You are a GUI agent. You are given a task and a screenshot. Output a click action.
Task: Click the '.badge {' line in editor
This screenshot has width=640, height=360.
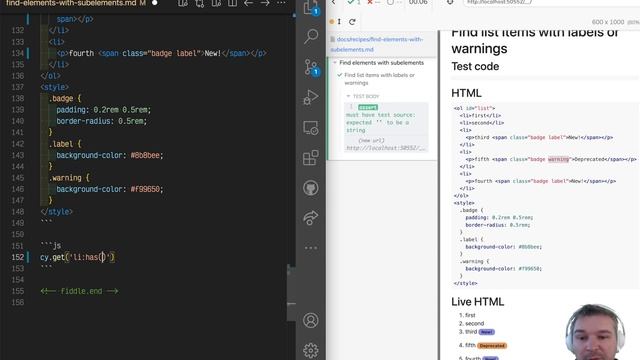65,98
